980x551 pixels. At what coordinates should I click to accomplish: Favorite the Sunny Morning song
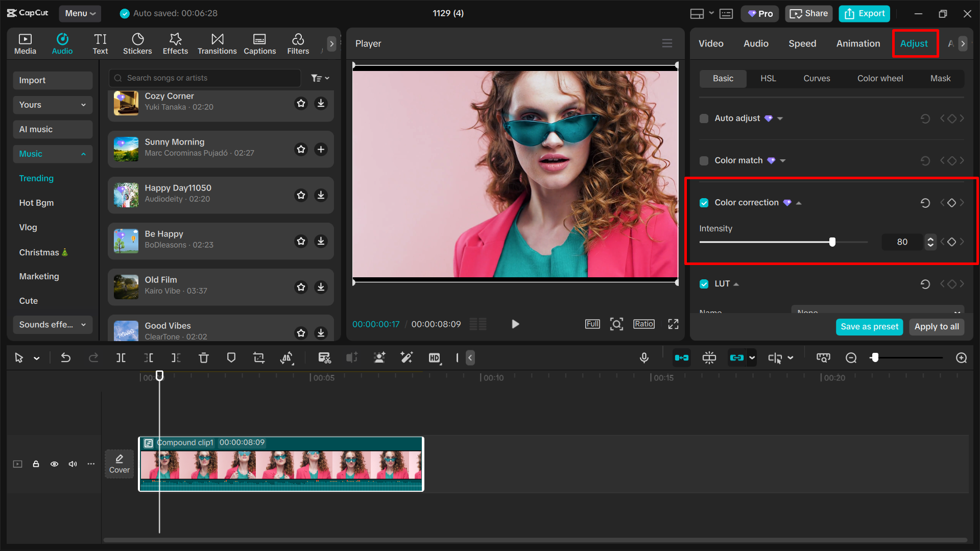pyautogui.click(x=301, y=149)
